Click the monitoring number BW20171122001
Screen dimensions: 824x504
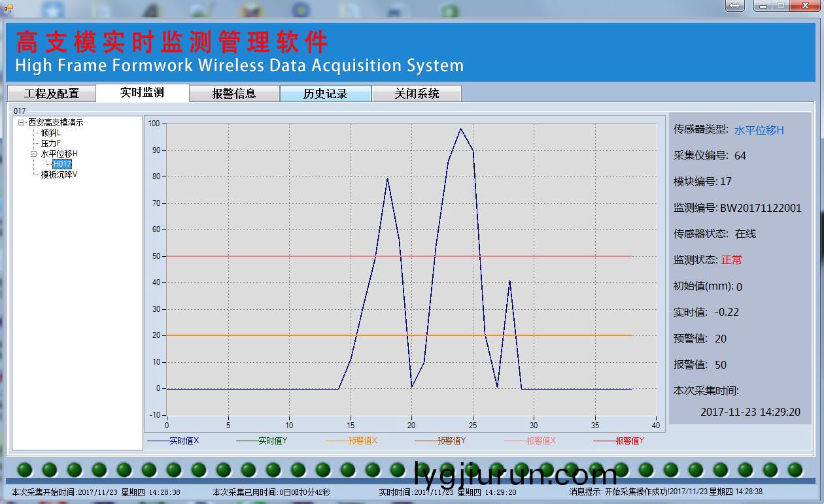point(761,208)
